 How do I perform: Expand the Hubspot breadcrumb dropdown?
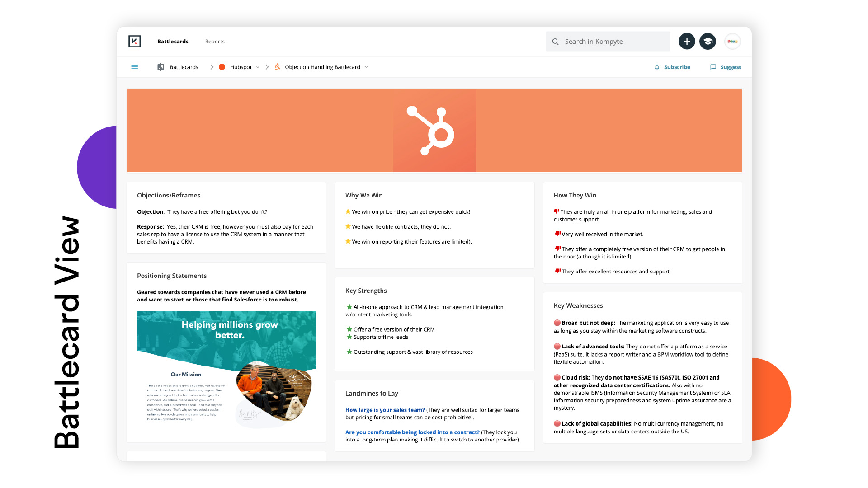(x=258, y=67)
